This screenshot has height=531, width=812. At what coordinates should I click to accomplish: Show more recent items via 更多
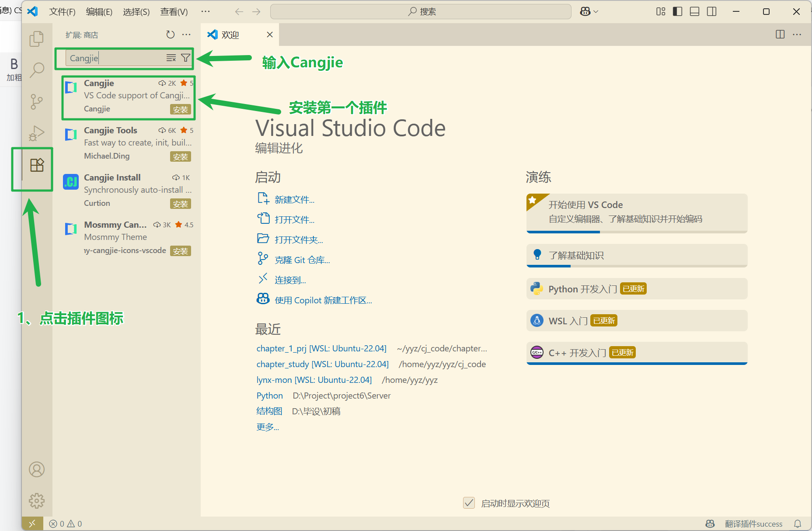(x=268, y=427)
